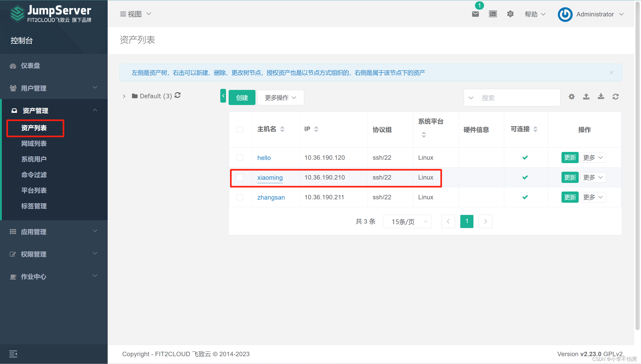Select 系统用户 in sidebar
The height and width of the screenshot is (364, 641).
coord(34,159)
